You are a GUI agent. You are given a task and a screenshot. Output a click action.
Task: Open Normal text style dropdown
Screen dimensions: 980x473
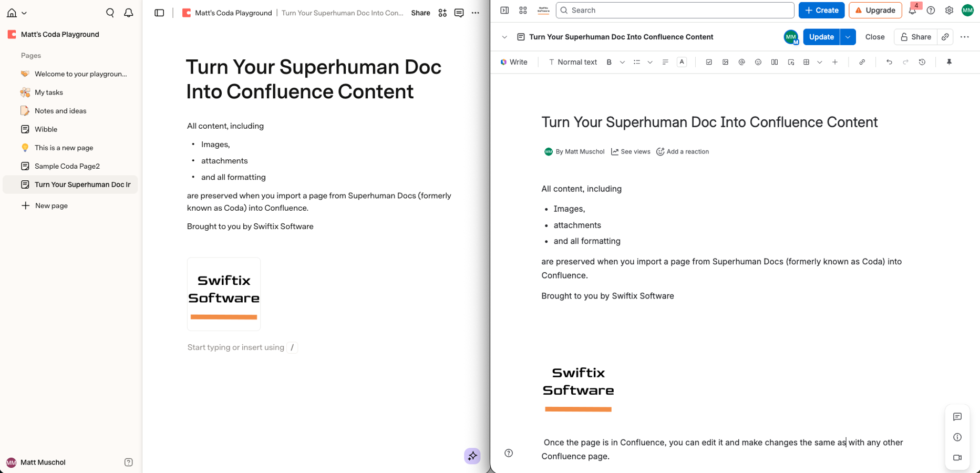(573, 62)
